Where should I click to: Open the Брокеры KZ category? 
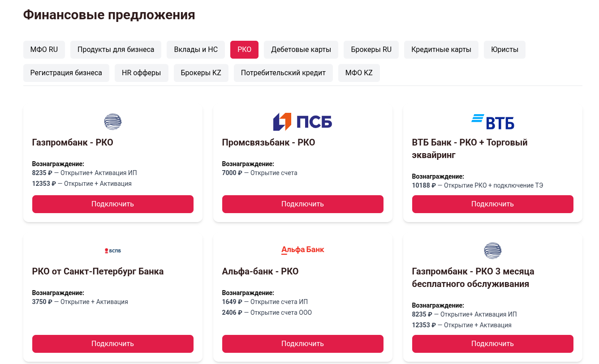[x=201, y=73]
